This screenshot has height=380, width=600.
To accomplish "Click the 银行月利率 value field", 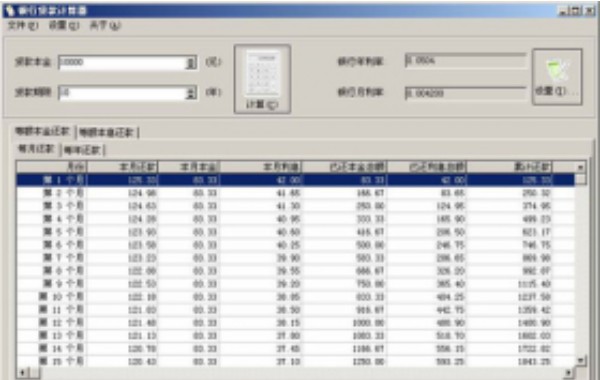I will tap(465, 93).
